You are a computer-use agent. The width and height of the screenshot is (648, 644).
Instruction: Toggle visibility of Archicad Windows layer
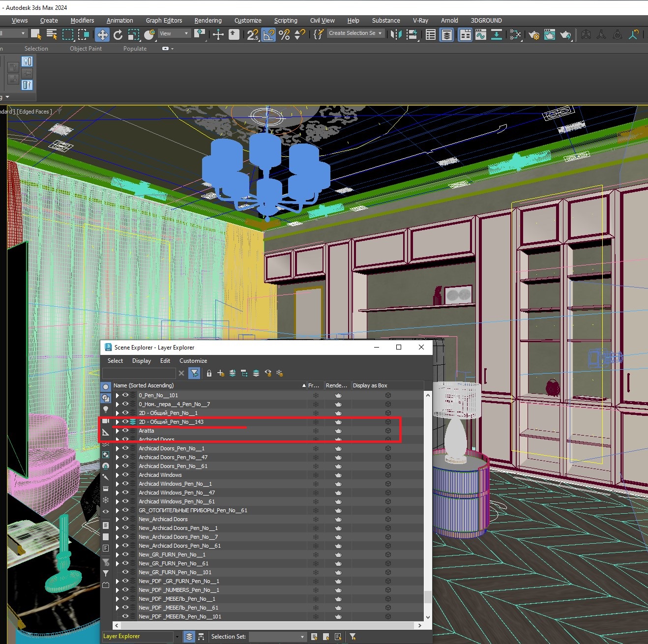tap(125, 475)
